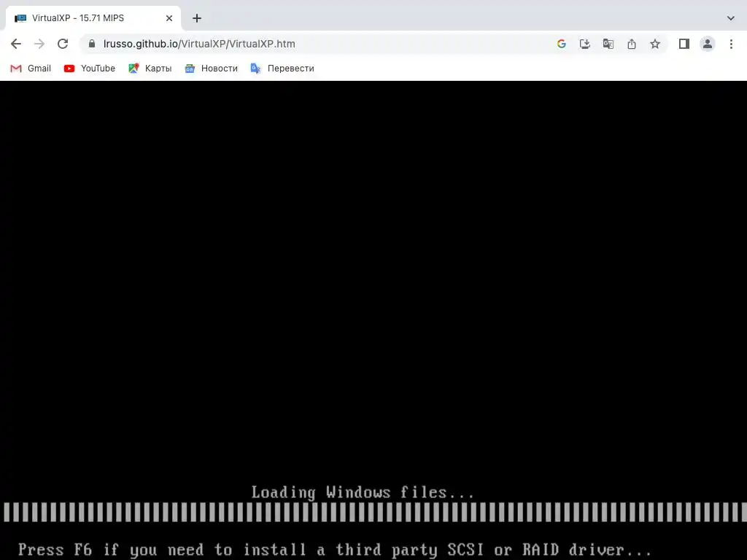Viewport: 747px width, 560px height.
Task: Go back to the previous page
Action: [x=16, y=44]
